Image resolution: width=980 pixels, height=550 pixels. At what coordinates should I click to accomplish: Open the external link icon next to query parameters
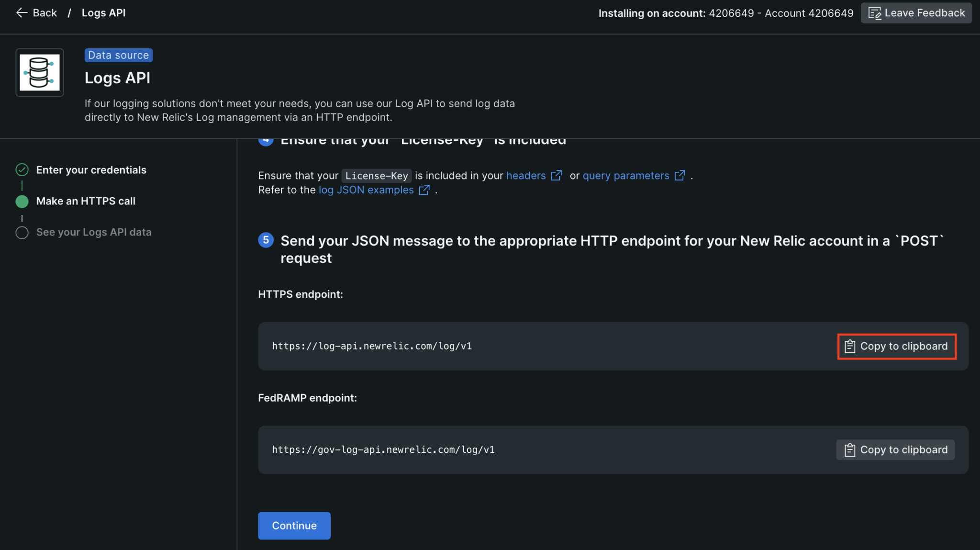click(x=680, y=175)
